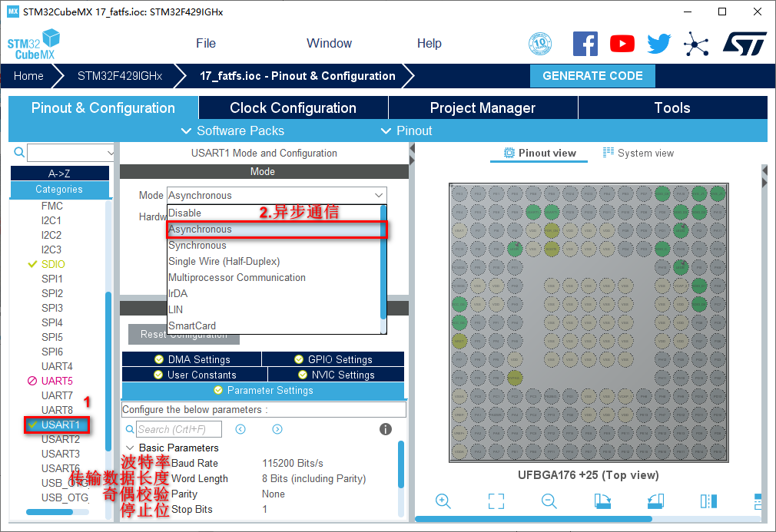Rotate the chip view clockwise
776x532 pixels.
[x=602, y=501]
